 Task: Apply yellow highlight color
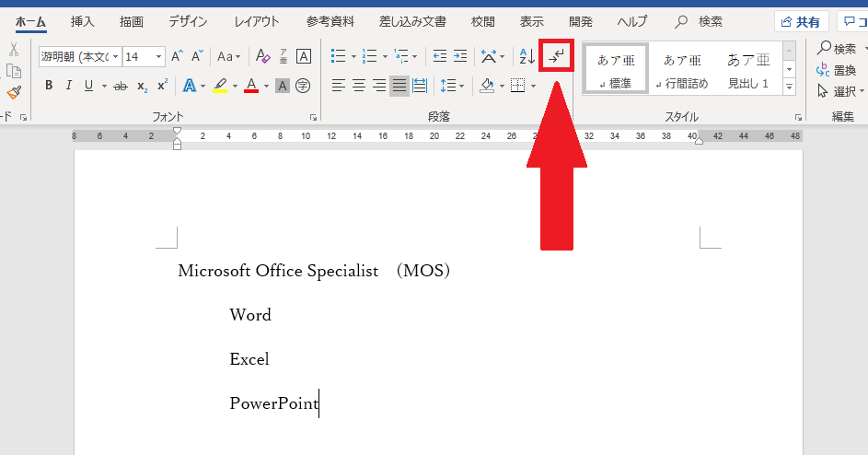tap(220, 86)
